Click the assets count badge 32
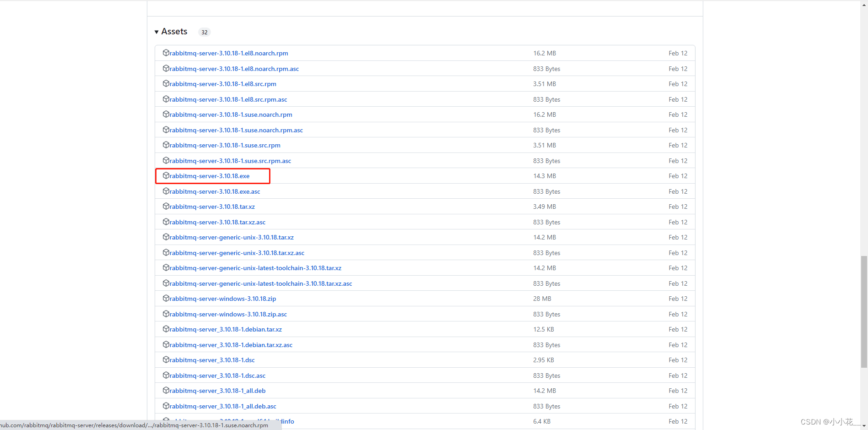868x430 pixels. tap(205, 32)
